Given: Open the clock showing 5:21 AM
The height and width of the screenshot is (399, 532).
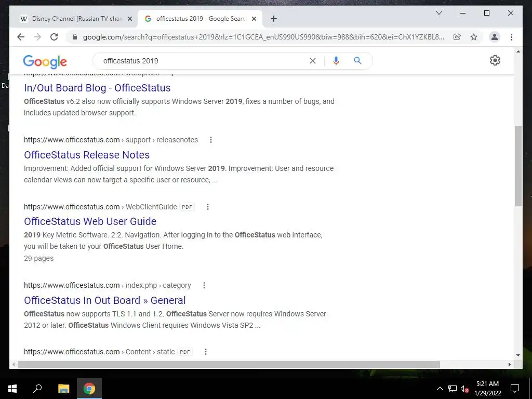Looking at the screenshot, I should coord(487,389).
